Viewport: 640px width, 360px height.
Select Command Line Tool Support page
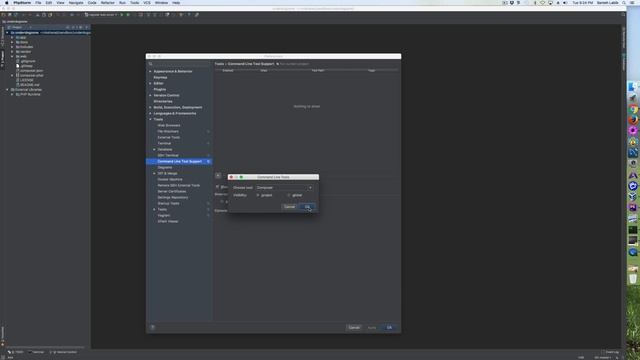pos(179,162)
